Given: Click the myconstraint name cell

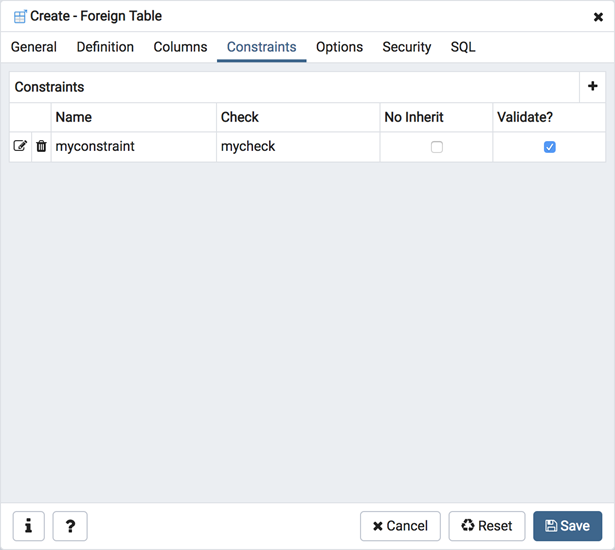Looking at the screenshot, I should (133, 147).
